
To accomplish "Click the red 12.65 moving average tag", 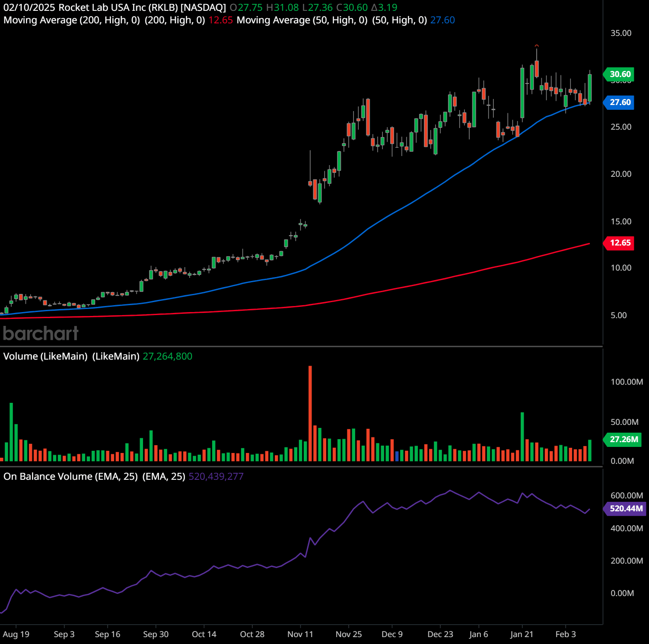I will [619, 242].
